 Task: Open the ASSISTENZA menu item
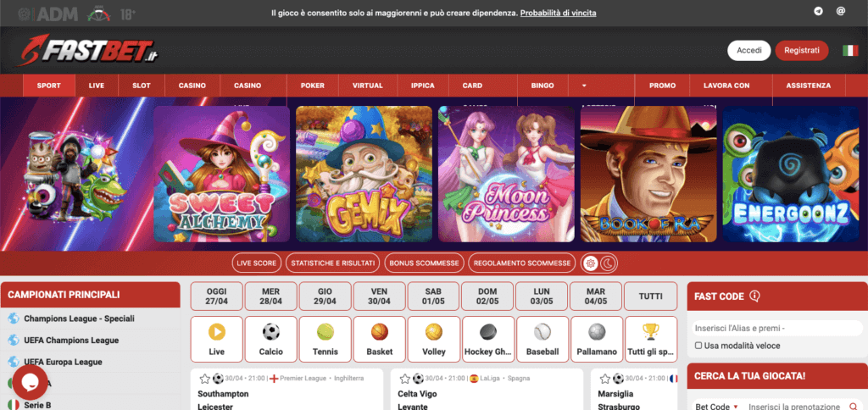coord(808,86)
